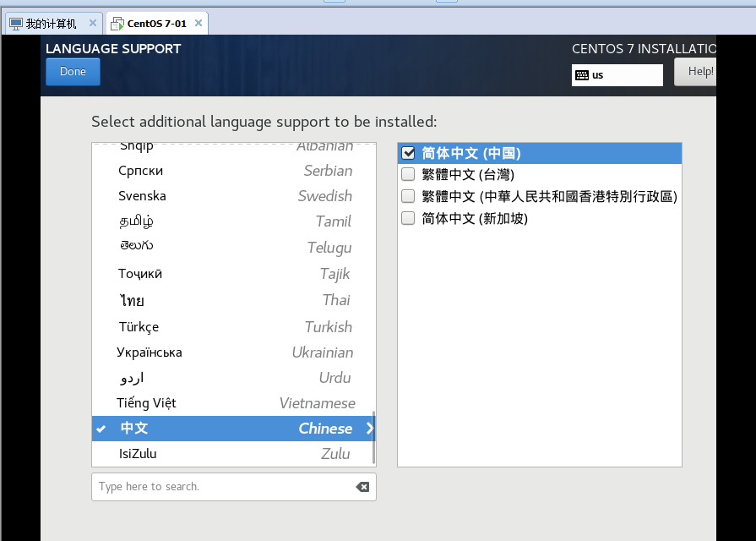The height and width of the screenshot is (541, 756).
Task: Uncheck 简体中文 (中国) checkbox
Action: pyautogui.click(x=408, y=153)
